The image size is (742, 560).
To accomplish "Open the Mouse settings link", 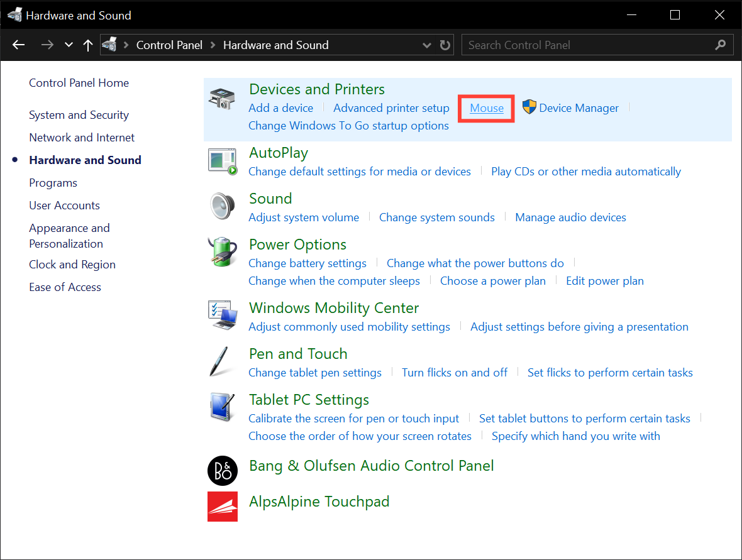I will pyautogui.click(x=485, y=107).
